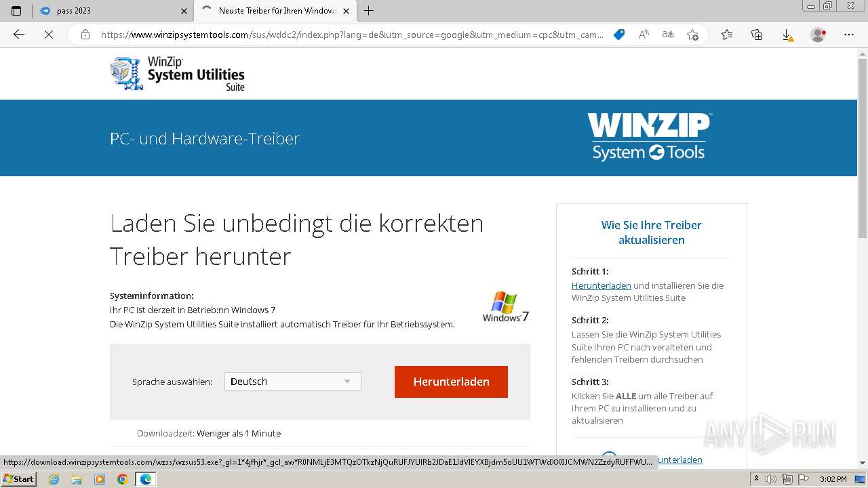Show hidden system tray icons
868x488 pixels.
click(756, 479)
